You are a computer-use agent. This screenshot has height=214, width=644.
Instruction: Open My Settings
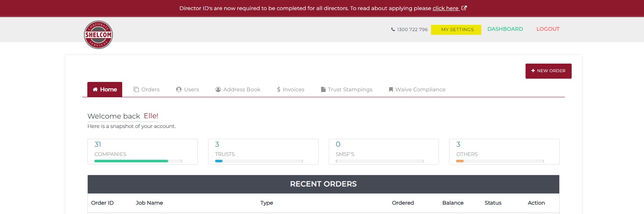(456, 30)
